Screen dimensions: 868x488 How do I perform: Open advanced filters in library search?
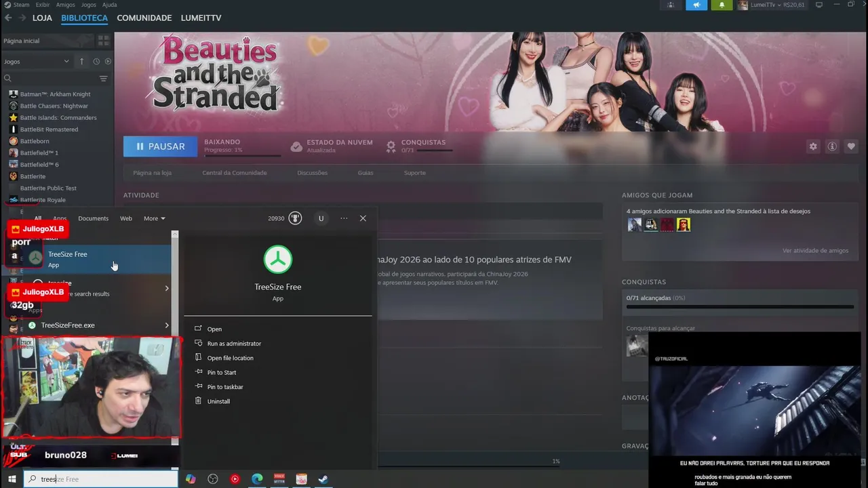point(103,79)
